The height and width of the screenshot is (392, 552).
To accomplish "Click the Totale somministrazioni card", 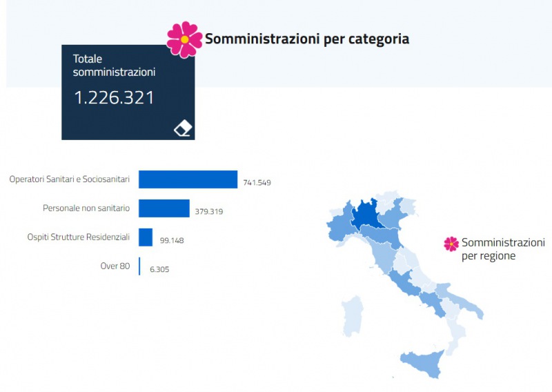I will pos(128,92).
